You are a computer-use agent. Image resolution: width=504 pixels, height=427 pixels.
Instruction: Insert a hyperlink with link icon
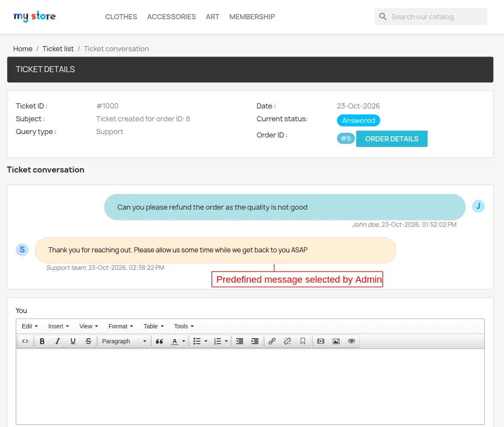[x=272, y=341]
